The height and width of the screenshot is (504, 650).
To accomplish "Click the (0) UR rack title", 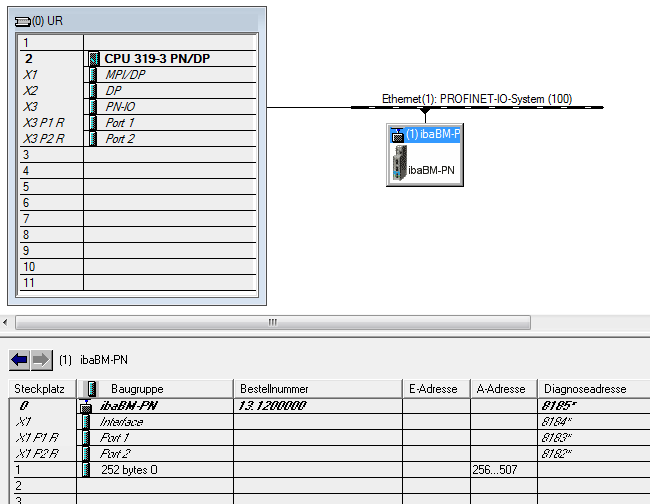I will (47, 21).
